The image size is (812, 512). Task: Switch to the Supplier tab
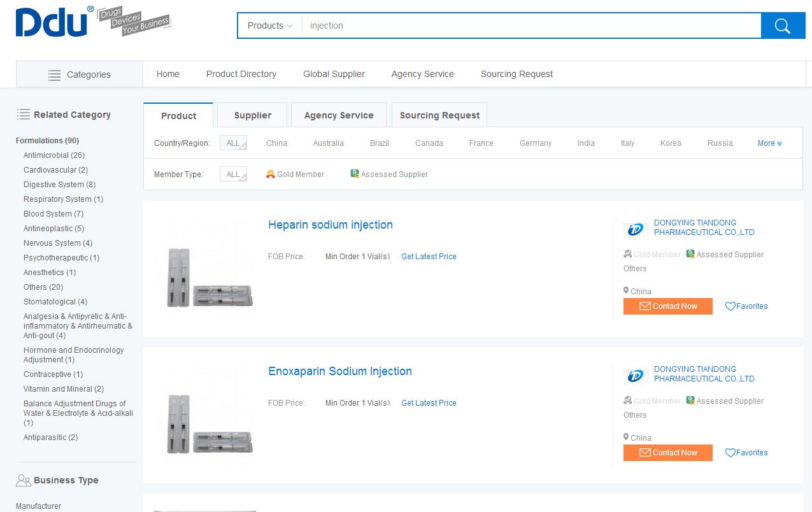tap(252, 115)
